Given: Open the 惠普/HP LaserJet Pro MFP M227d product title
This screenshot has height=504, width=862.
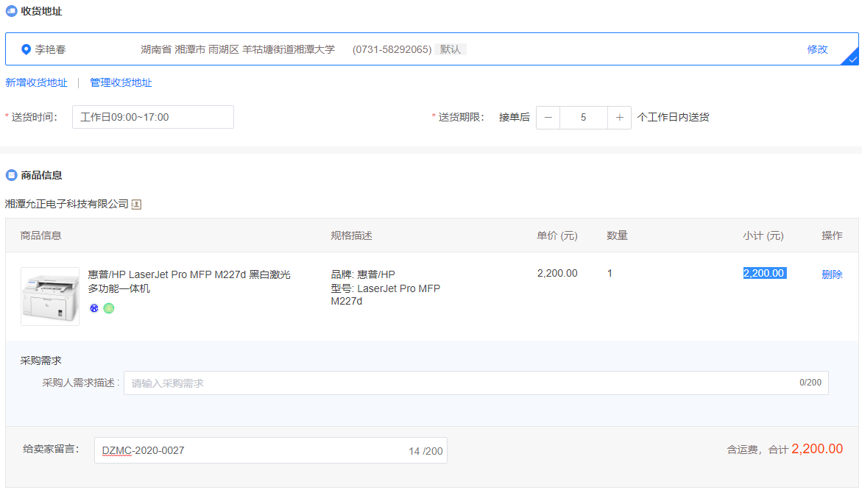Looking at the screenshot, I should tap(189, 281).
